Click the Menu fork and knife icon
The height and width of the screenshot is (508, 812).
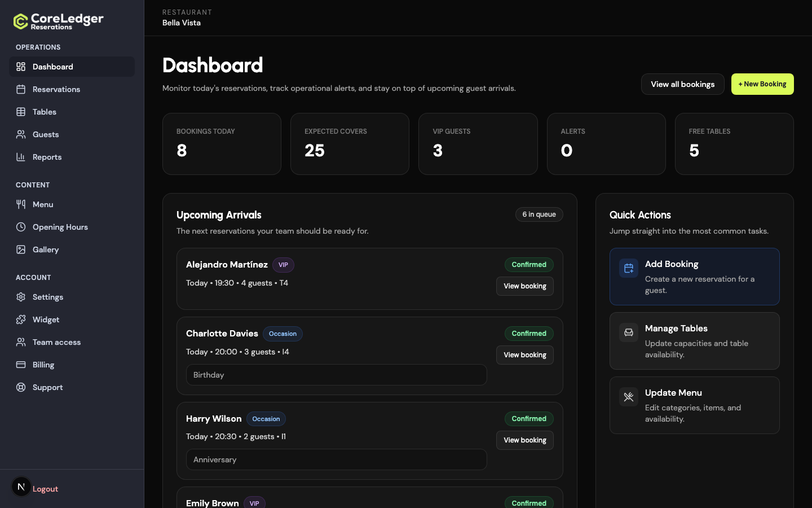(x=21, y=204)
